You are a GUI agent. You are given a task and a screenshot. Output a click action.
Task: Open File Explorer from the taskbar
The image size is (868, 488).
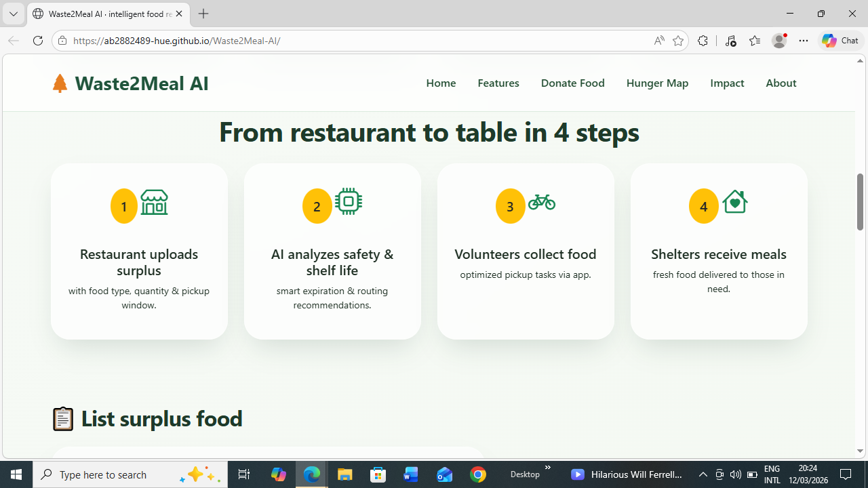coord(345,474)
